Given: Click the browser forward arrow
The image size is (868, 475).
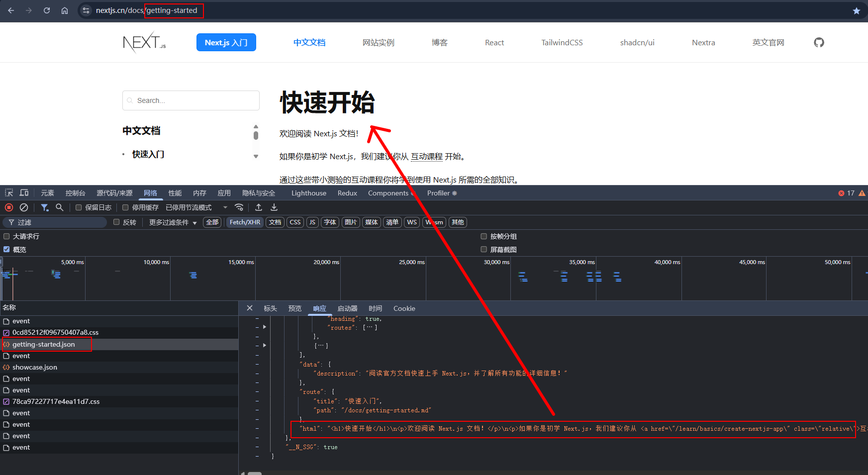Looking at the screenshot, I should tap(29, 10).
